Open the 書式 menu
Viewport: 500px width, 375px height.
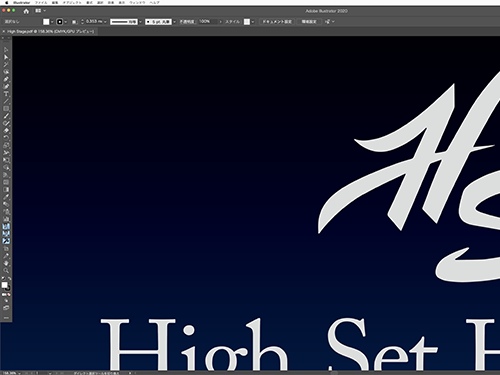(89, 3)
